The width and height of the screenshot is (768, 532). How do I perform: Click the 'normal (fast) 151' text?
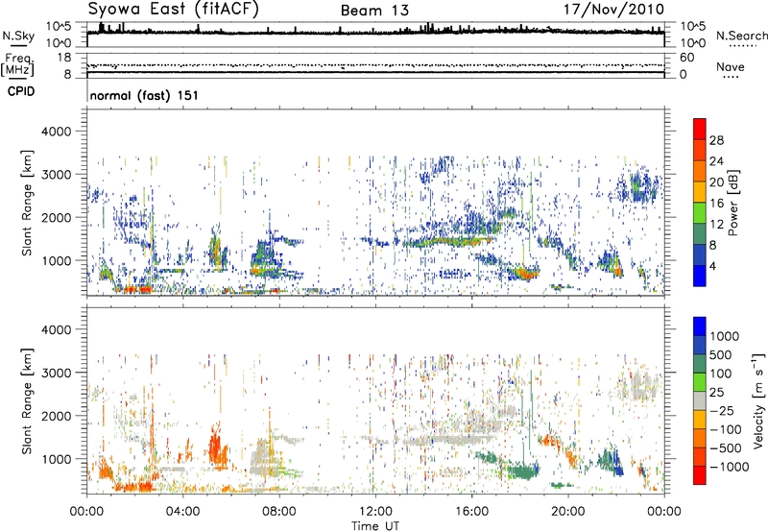pyautogui.click(x=144, y=95)
